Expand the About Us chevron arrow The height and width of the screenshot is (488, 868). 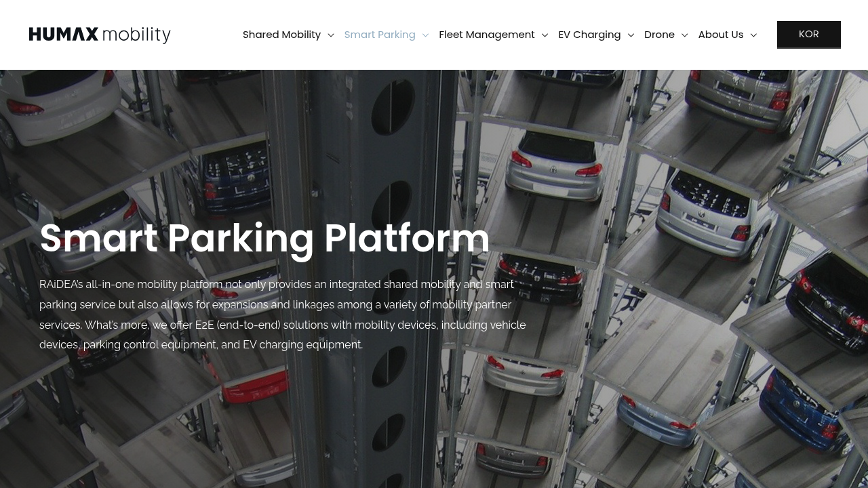(x=753, y=35)
